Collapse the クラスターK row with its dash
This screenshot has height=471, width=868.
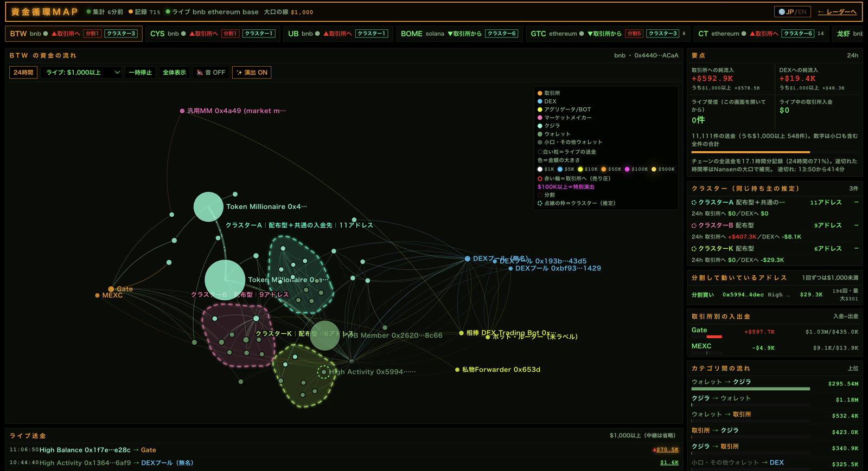[x=856, y=248]
